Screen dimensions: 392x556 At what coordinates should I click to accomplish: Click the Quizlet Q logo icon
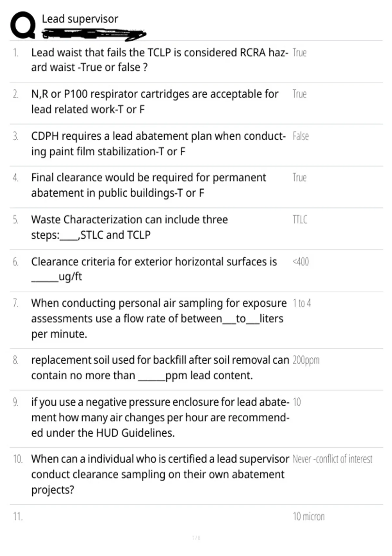[23, 25]
